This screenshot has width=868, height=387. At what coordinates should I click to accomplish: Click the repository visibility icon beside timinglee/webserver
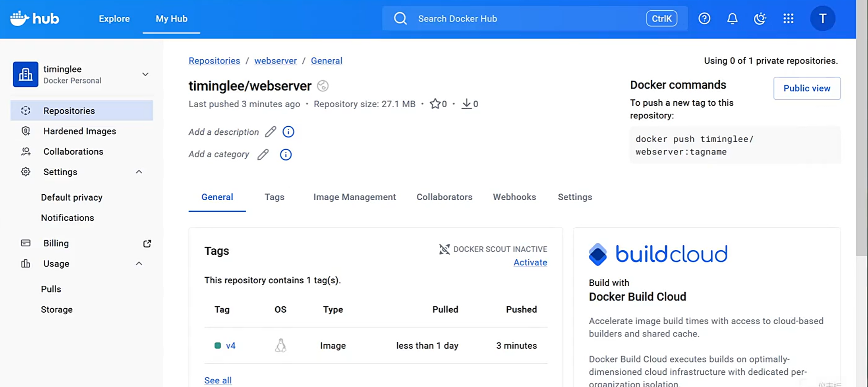point(323,86)
